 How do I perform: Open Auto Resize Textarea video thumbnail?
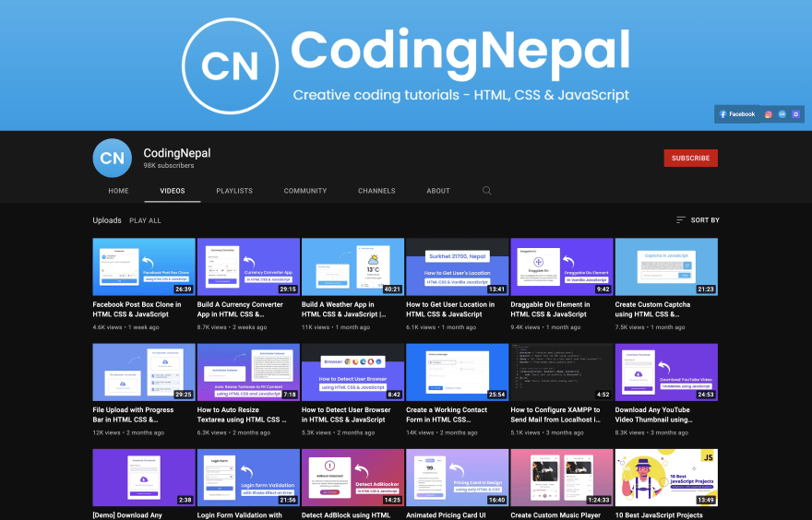[248, 372]
